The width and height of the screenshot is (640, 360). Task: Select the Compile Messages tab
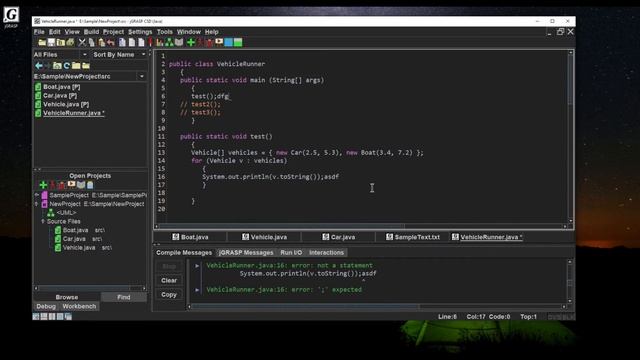click(184, 253)
